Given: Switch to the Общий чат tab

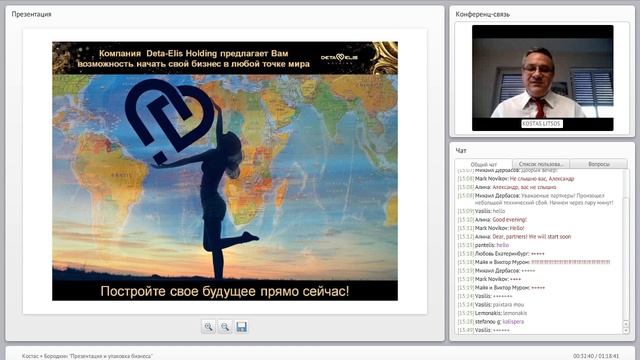Looking at the screenshot, I should [x=484, y=164].
